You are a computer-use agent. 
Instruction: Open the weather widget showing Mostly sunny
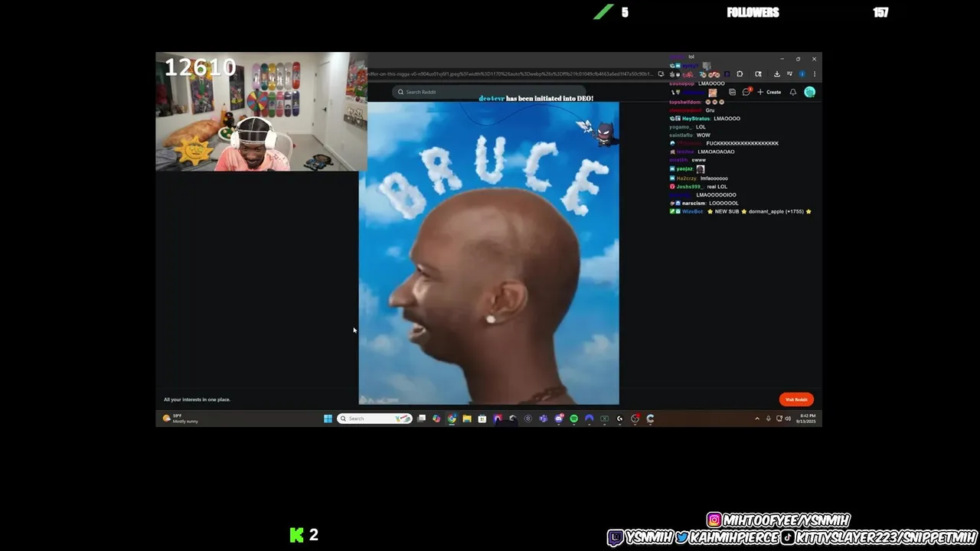coord(181,419)
